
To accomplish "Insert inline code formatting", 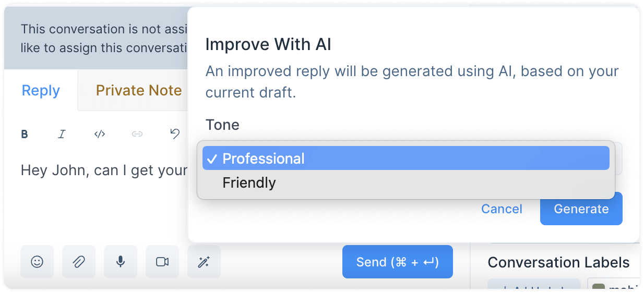I will [x=100, y=134].
